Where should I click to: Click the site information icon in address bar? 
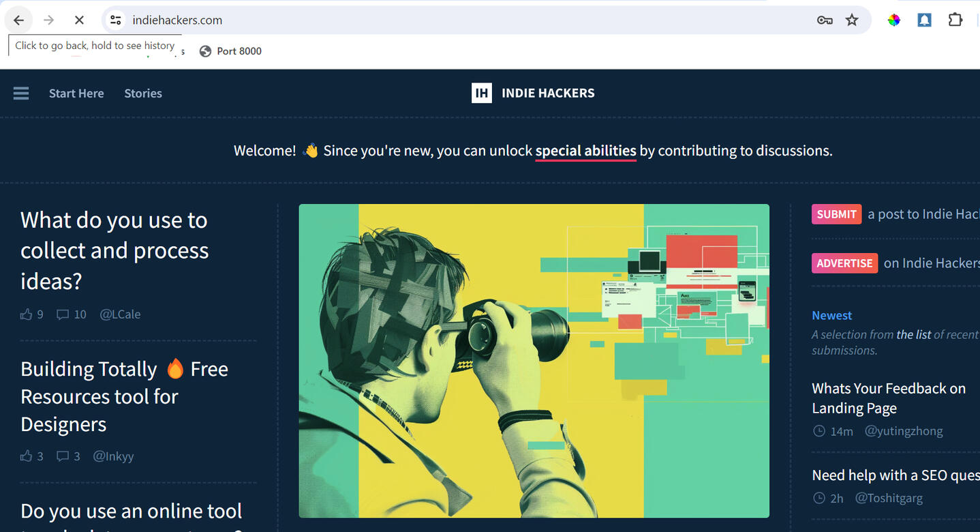pyautogui.click(x=117, y=20)
